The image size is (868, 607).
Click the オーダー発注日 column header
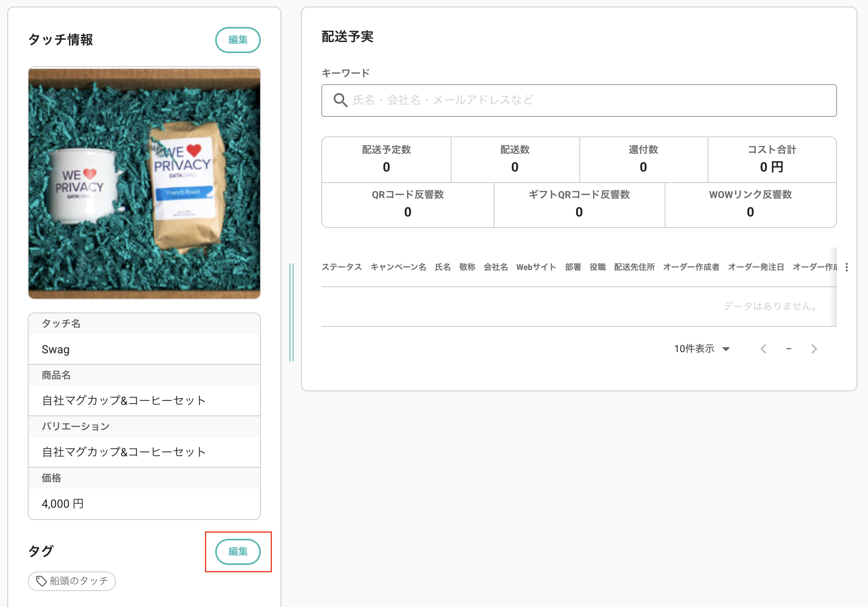(x=756, y=267)
